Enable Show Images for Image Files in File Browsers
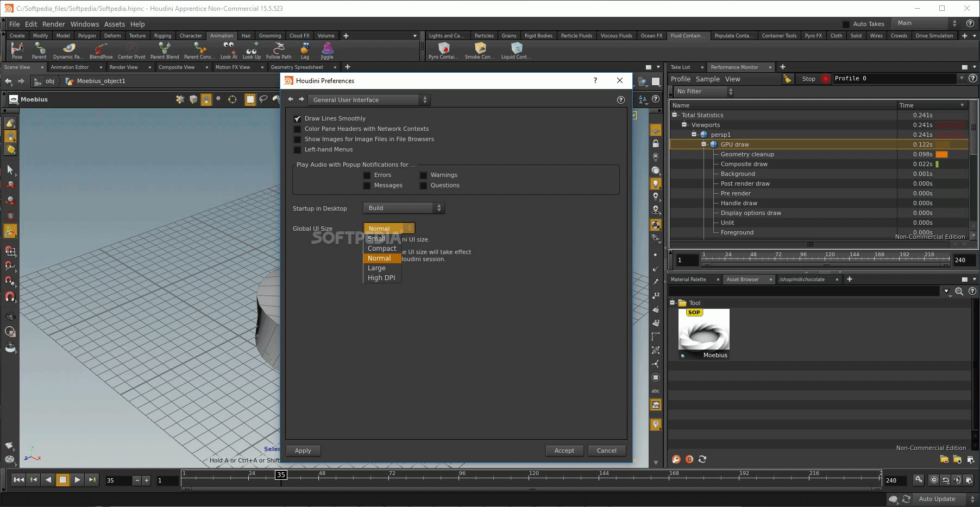Image resolution: width=980 pixels, height=507 pixels. coord(297,139)
